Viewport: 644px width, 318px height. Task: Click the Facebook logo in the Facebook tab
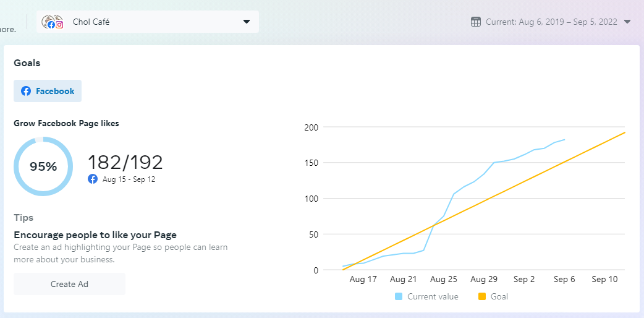pyautogui.click(x=26, y=91)
